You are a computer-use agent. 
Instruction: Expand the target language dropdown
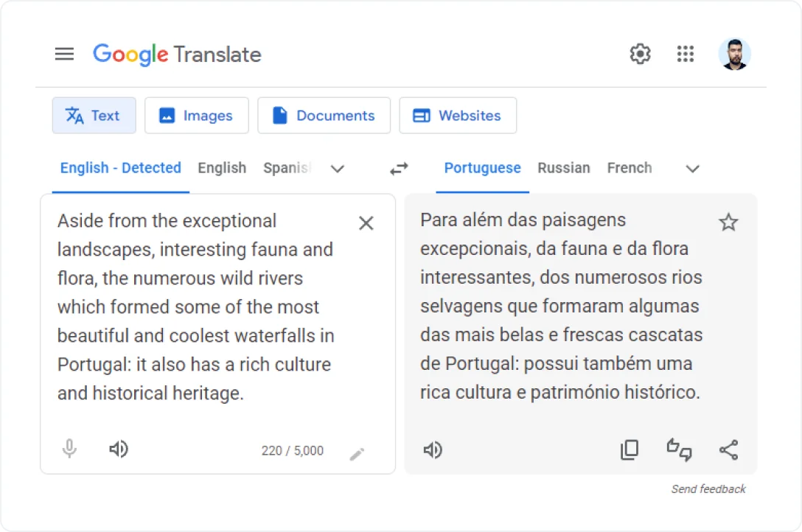click(x=692, y=169)
